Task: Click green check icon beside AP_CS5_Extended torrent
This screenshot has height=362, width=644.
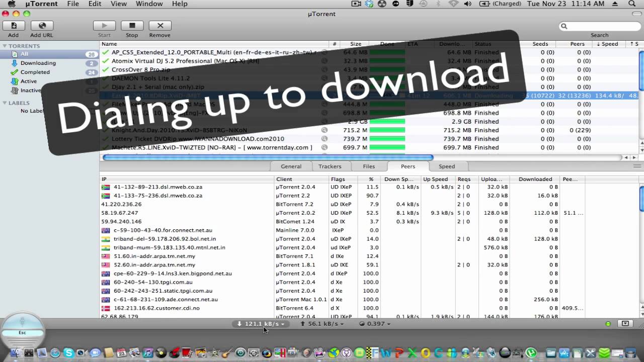Action: (106, 52)
